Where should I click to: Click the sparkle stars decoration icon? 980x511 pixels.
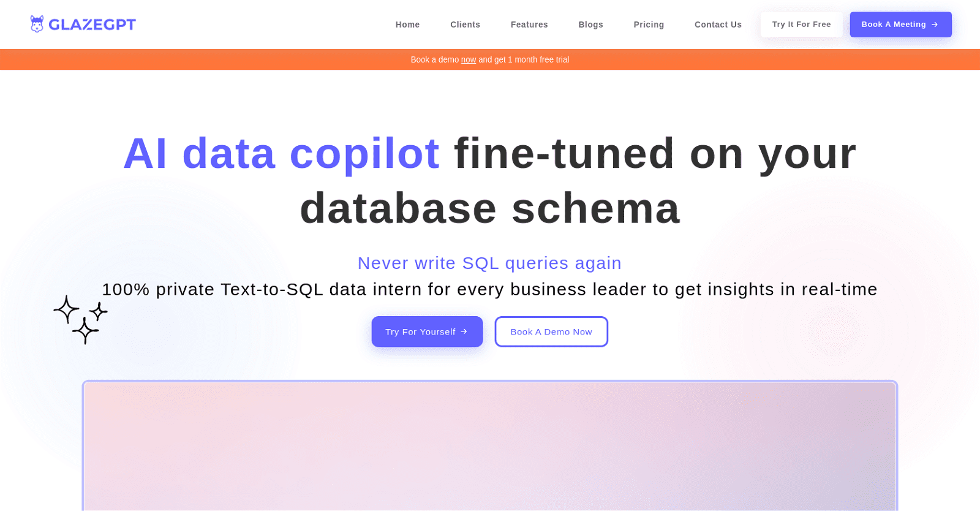(81, 319)
